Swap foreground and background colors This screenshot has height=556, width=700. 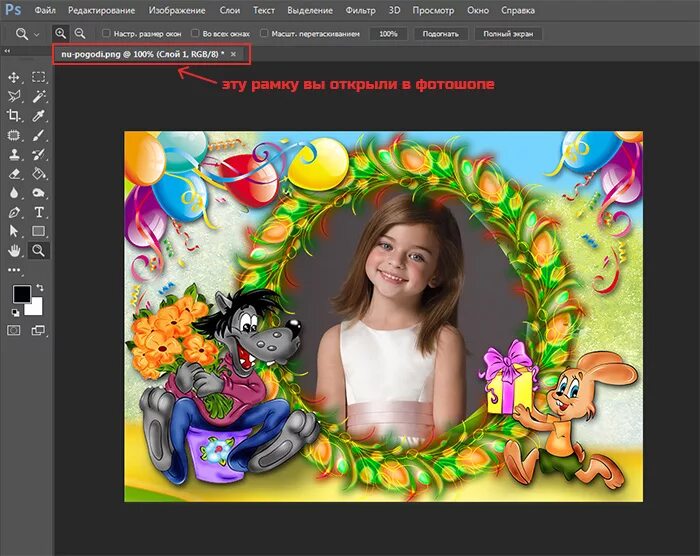coord(40,288)
